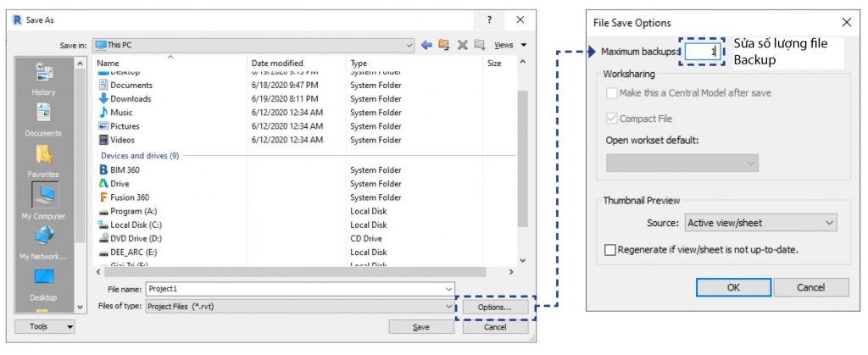
Task: Open the Fusion 360 location
Action: (x=129, y=197)
